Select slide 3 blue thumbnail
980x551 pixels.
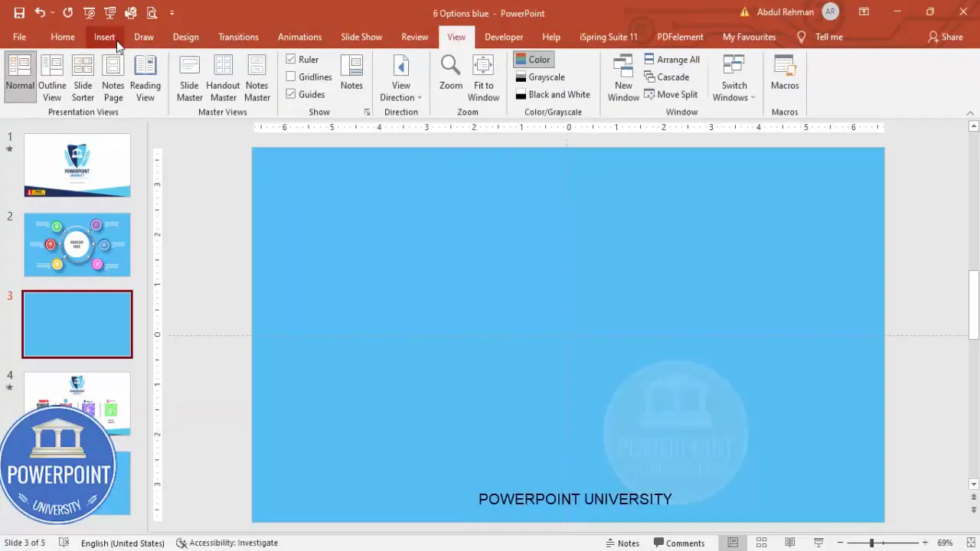coord(77,324)
